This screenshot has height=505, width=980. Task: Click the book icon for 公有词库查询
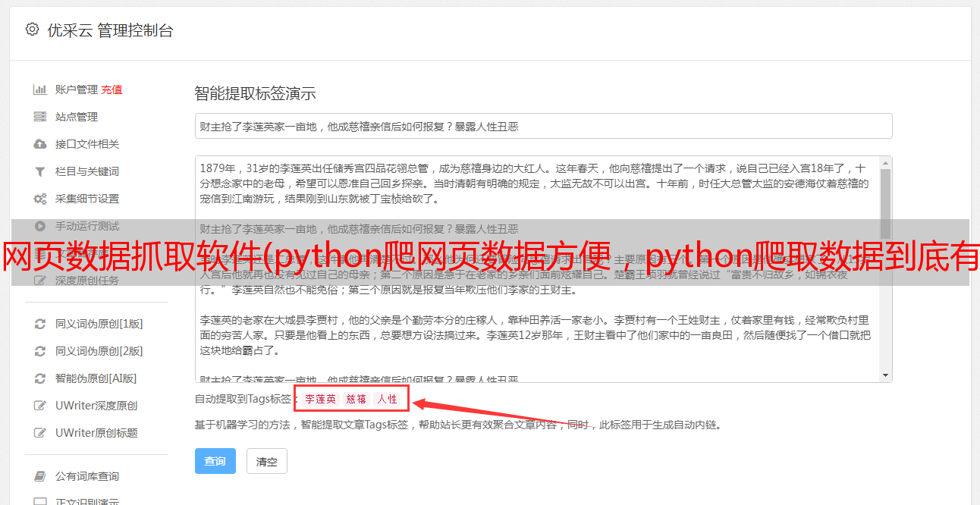pos(40,476)
